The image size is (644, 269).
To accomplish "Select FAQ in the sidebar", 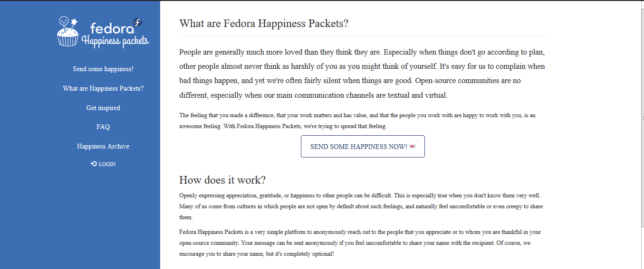I will [x=103, y=127].
